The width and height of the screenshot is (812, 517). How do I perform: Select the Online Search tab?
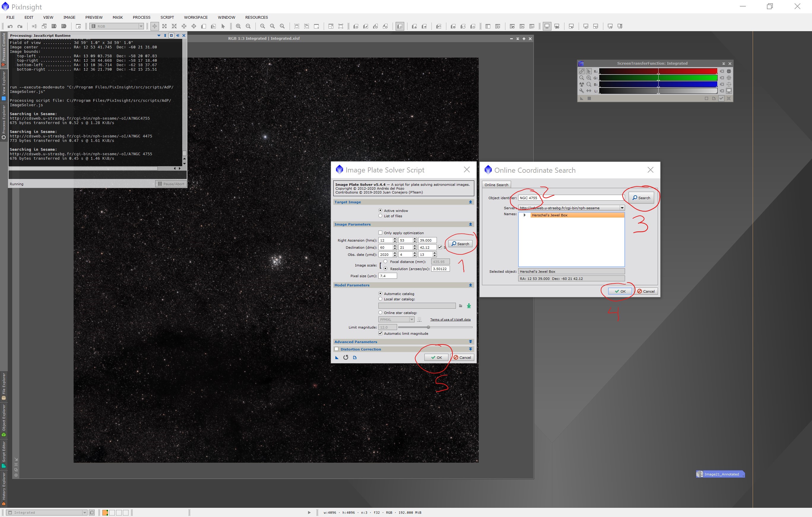pyautogui.click(x=497, y=185)
